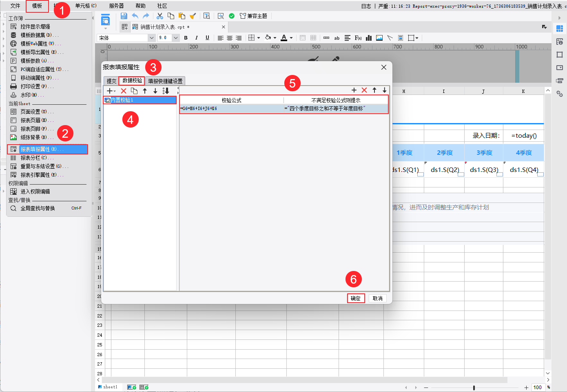Toggle bold formatting

pos(186,38)
